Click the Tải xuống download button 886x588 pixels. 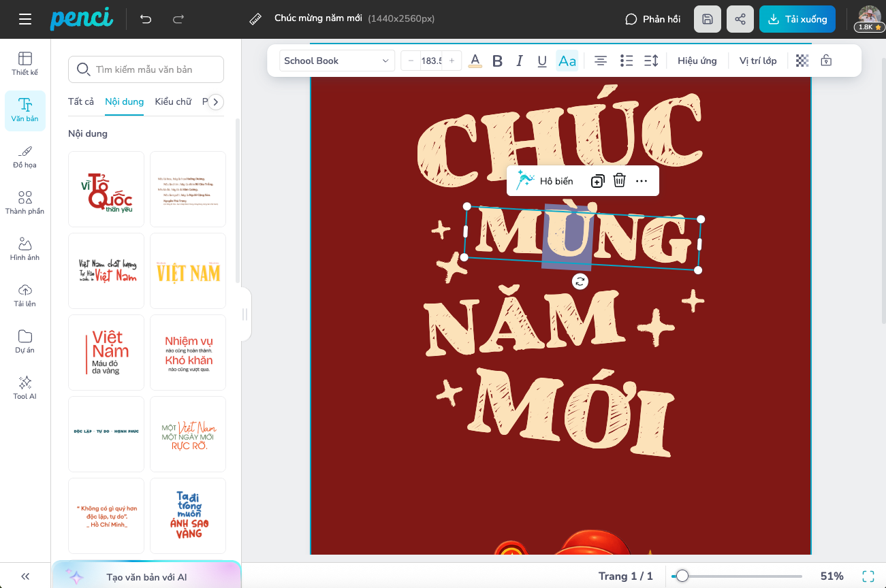[x=797, y=19]
